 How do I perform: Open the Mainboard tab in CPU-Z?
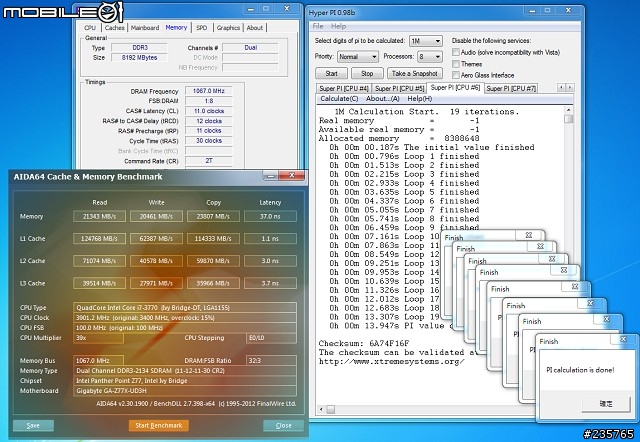point(145,28)
